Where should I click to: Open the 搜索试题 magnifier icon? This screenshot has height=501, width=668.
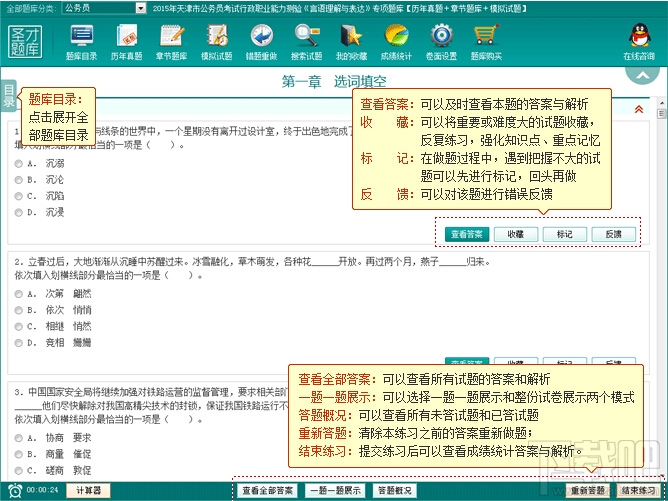click(x=306, y=42)
